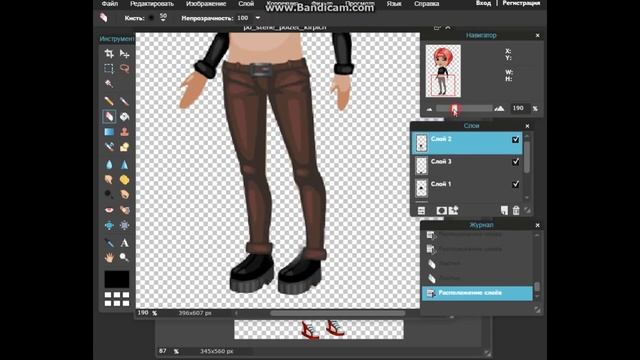Viewport: 640px width, 360px height.
Task: Open the Файл menu
Action: (x=110, y=4)
